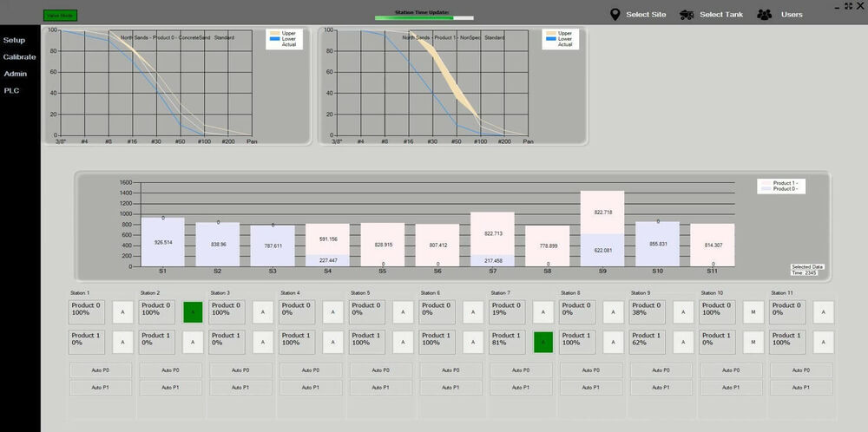Click the S2 bar labeled 838.96

(x=218, y=245)
